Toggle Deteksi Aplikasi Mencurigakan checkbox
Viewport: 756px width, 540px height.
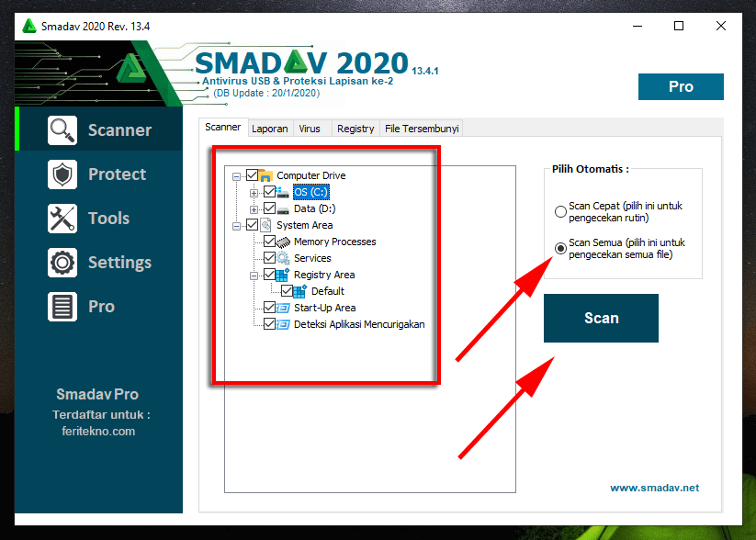pyautogui.click(x=269, y=323)
